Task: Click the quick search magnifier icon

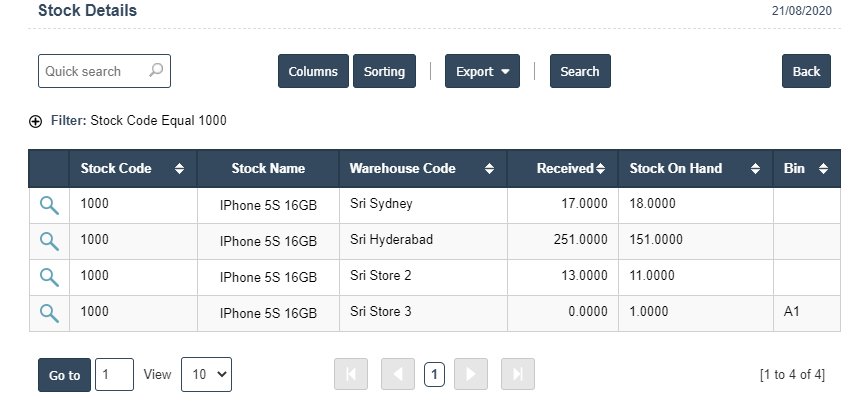Action: (x=155, y=71)
